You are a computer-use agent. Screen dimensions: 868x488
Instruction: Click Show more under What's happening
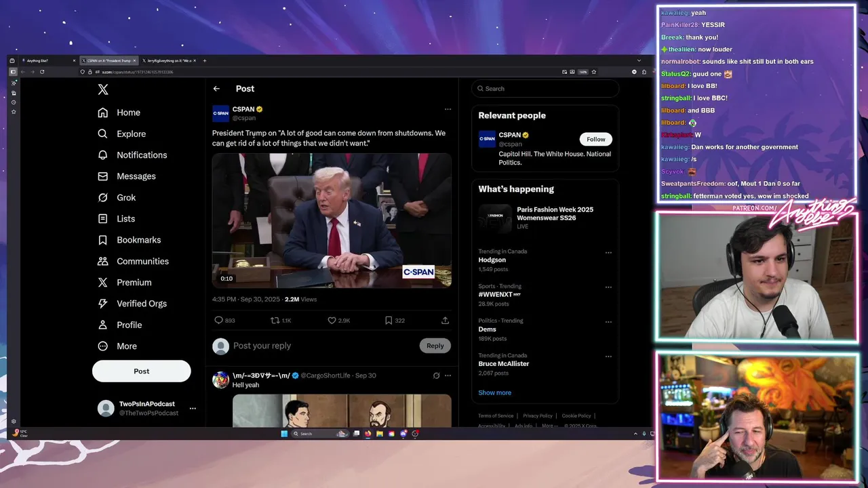click(495, 392)
